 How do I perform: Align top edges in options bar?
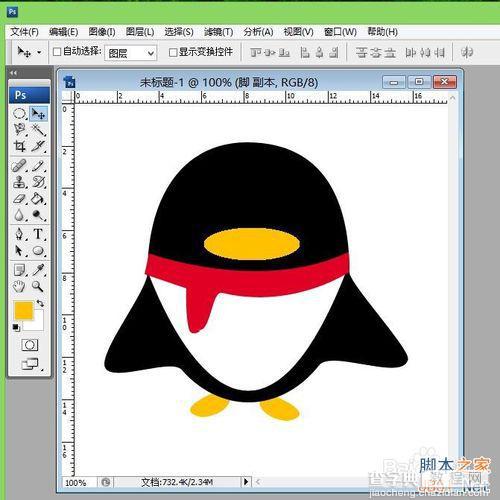coord(256,52)
